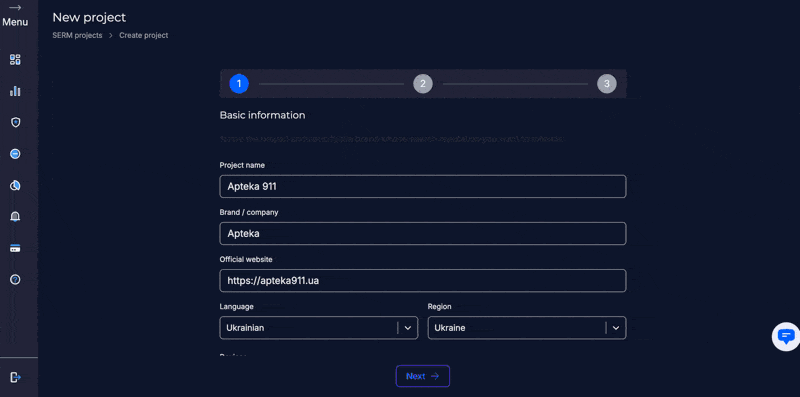Open the shield icon in sidebar
800x397 pixels.
[x=15, y=122]
